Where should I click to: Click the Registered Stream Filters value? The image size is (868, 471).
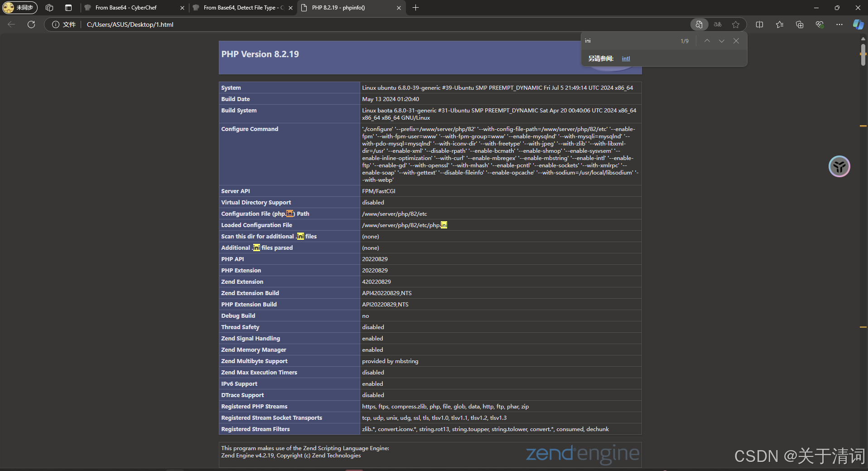tap(485, 429)
